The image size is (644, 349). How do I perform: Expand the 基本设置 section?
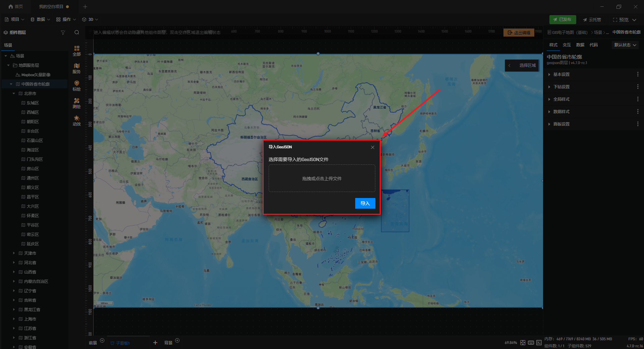tap(561, 74)
